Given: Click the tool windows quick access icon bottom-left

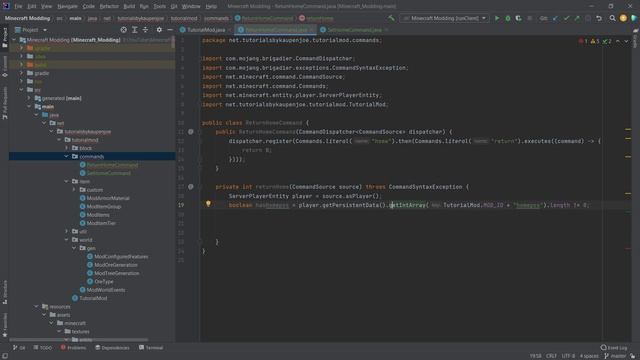Looking at the screenshot, I should tap(4, 356).
